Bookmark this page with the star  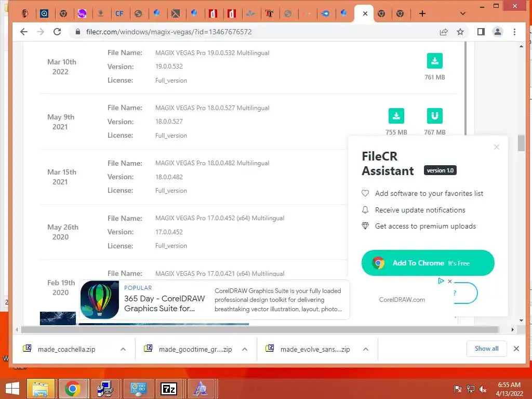[x=460, y=32]
